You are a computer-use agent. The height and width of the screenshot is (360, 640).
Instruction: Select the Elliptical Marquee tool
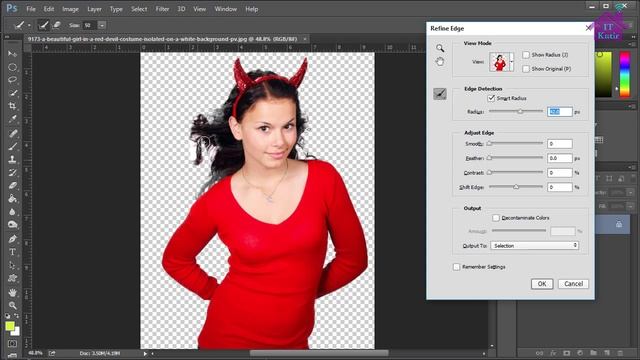click(13, 67)
